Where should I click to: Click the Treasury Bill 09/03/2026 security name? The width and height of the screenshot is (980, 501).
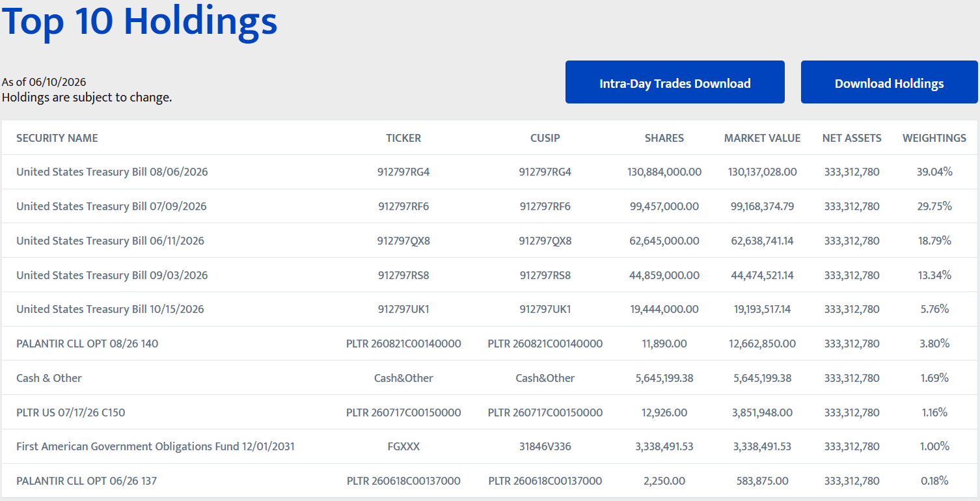pyautogui.click(x=112, y=275)
